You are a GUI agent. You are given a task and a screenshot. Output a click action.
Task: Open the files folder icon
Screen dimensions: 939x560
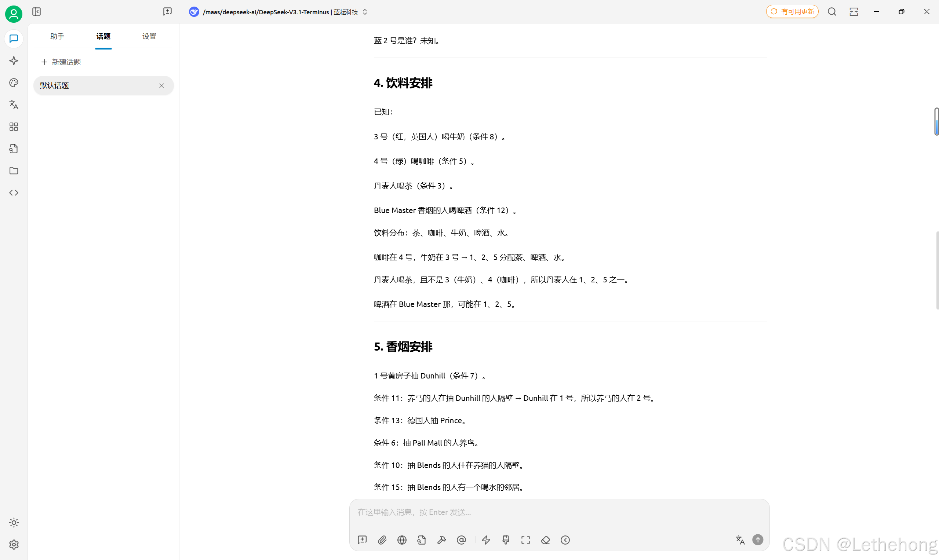tap(14, 171)
